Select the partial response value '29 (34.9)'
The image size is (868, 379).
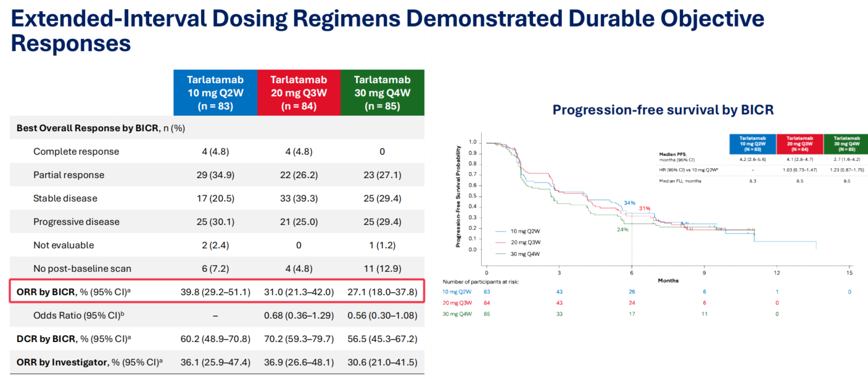[x=215, y=175]
